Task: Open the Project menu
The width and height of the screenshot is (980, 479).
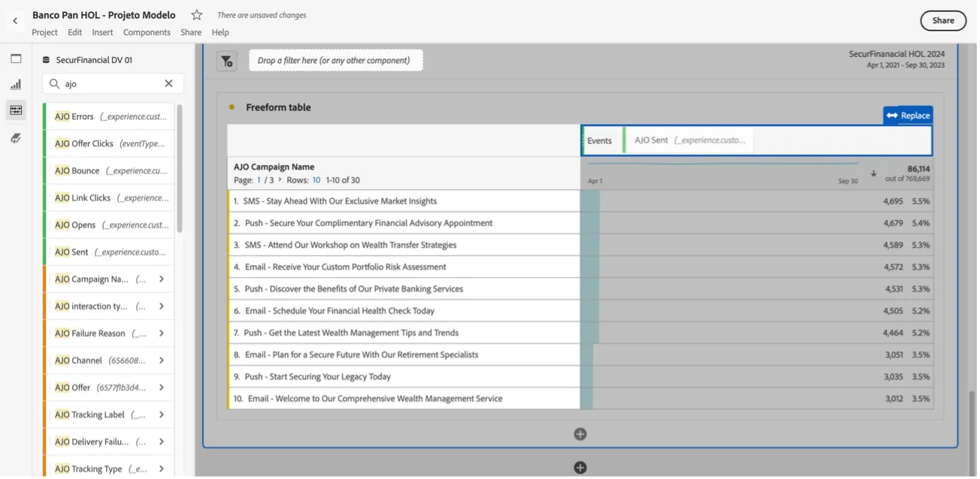Action: point(44,32)
